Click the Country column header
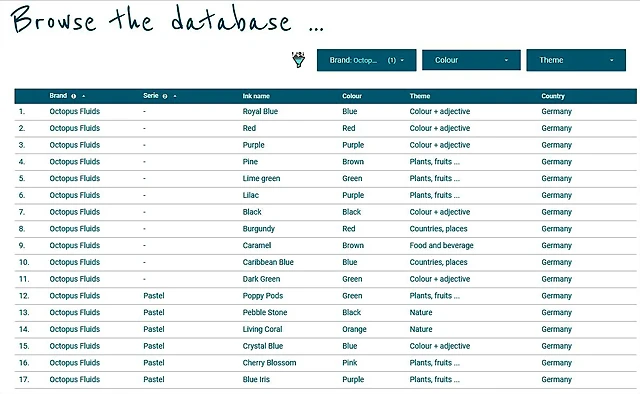Viewport: 640px width, 394px height. pyautogui.click(x=553, y=96)
